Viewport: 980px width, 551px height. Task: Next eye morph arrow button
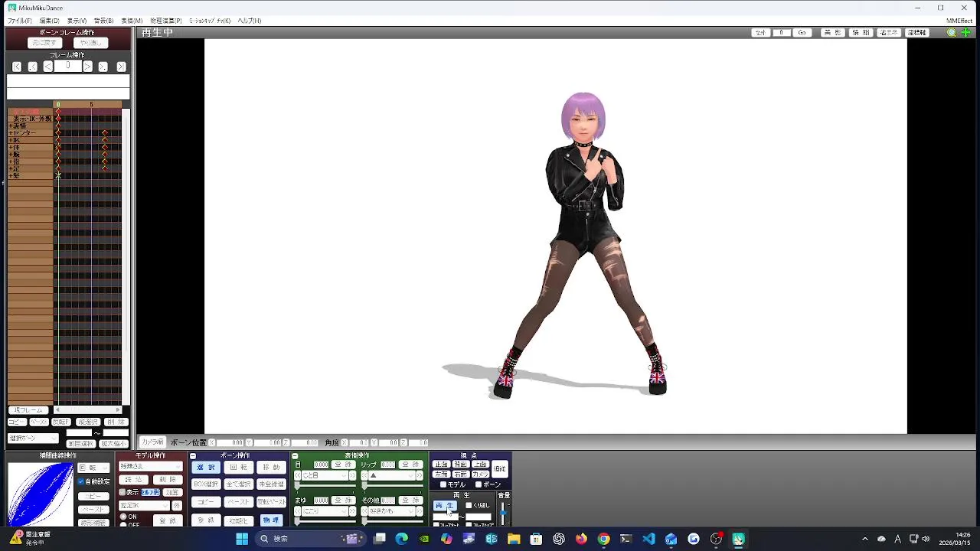pyautogui.click(x=352, y=475)
